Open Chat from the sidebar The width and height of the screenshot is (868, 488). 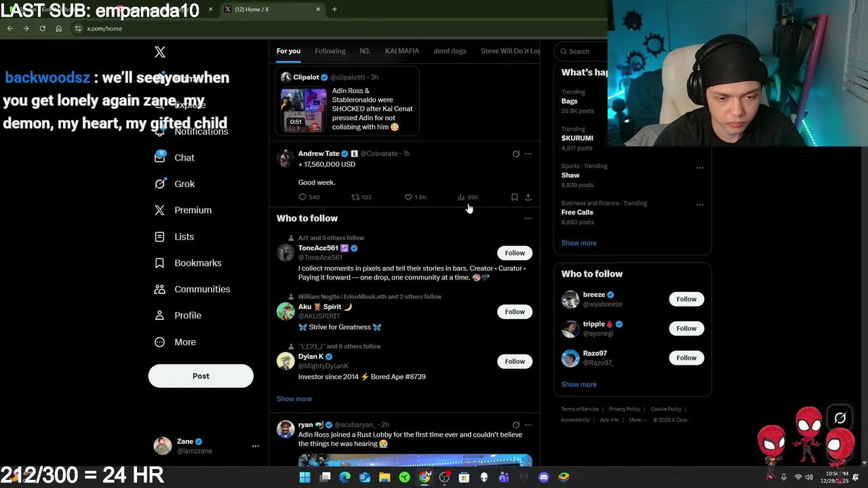point(175,158)
